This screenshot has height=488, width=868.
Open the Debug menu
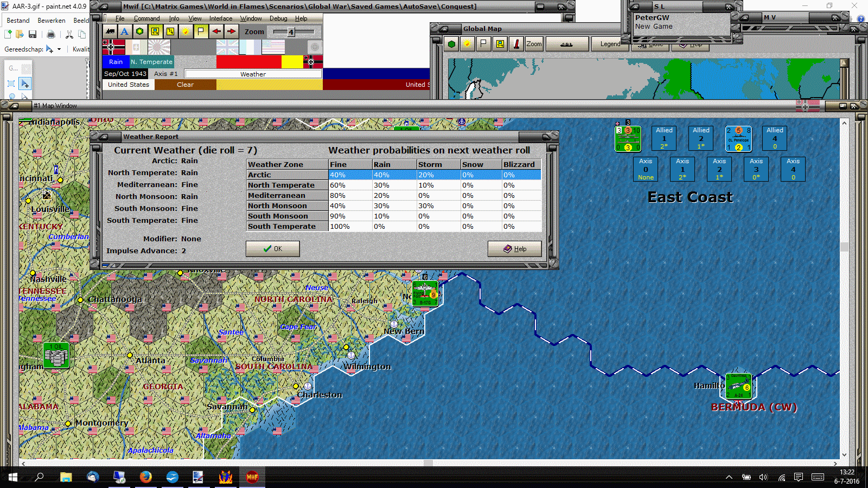[x=278, y=18]
